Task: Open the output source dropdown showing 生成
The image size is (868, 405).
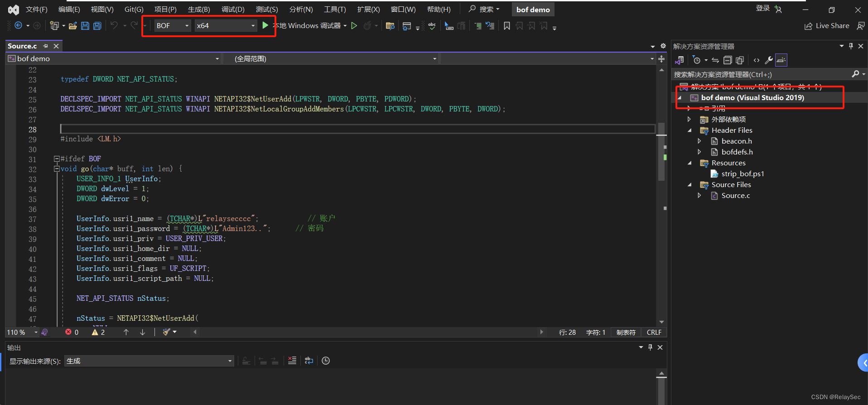Action: (x=149, y=361)
